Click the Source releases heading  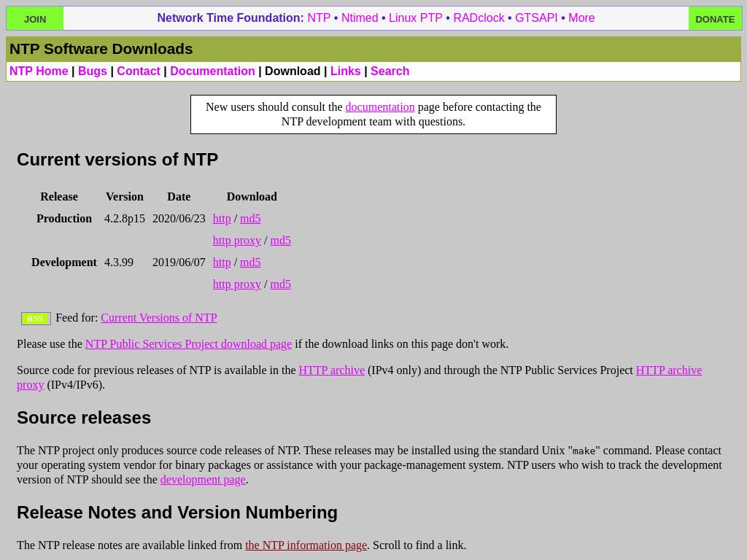tap(84, 418)
